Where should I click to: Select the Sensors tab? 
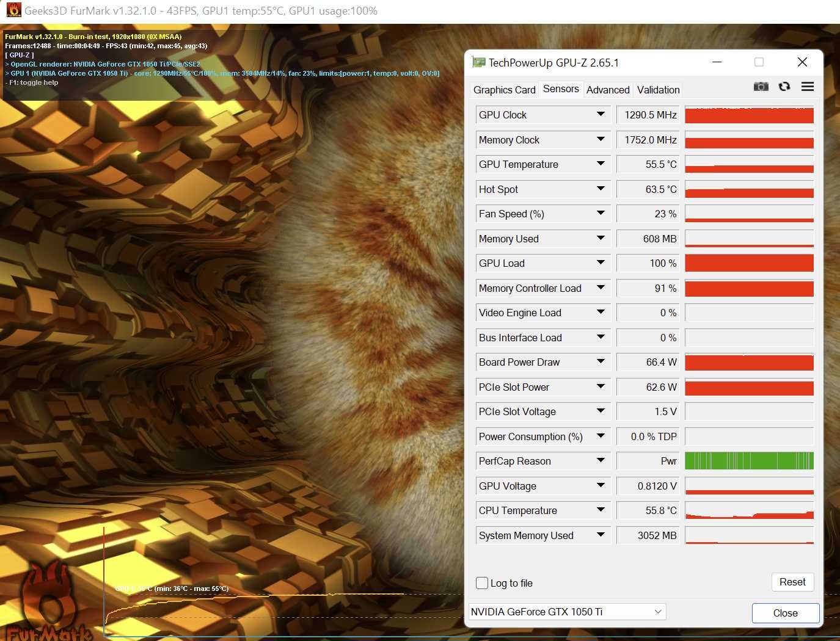coord(561,89)
